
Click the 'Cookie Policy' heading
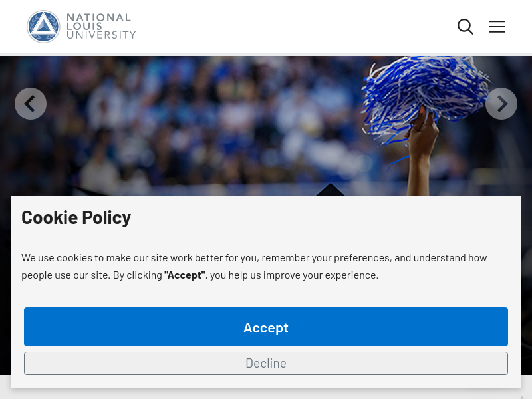[x=76, y=217]
